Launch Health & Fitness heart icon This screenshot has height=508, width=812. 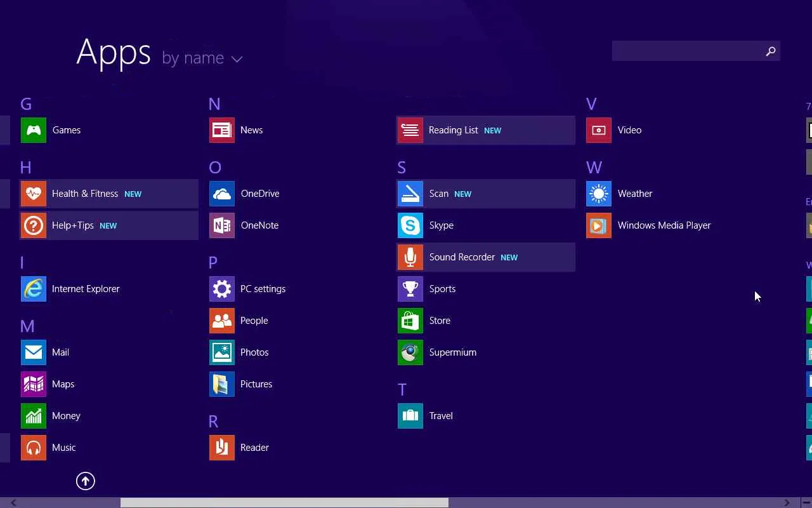(34, 194)
